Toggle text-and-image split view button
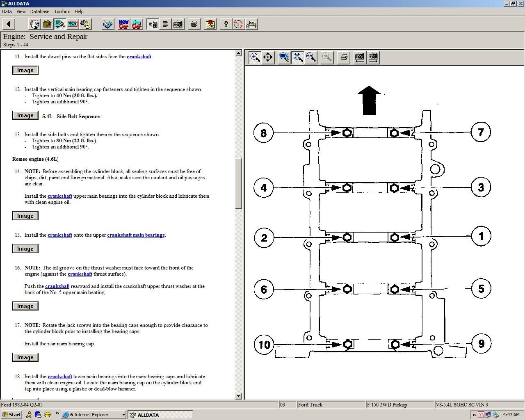Viewport: 525px width, 420px height. [x=153, y=24]
